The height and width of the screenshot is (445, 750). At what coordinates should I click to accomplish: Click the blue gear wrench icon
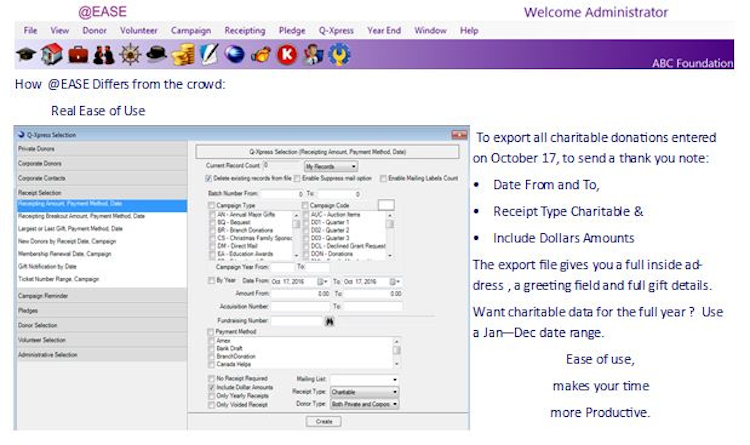click(x=339, y=55)
